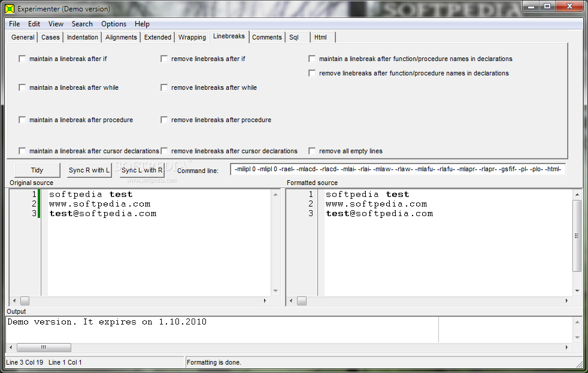Click Formatted source vertical scrollbar down arrow
The image size is (588, 373).
[577, 291]
